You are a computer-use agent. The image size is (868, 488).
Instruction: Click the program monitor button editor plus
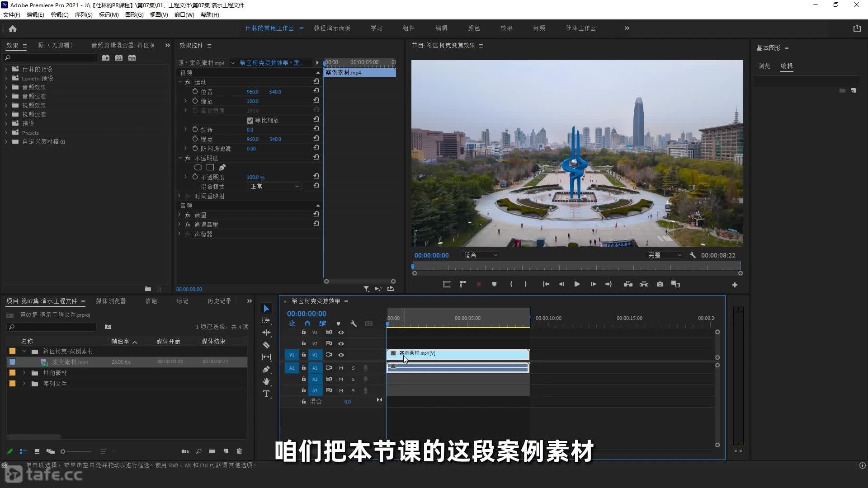[735, 285]
